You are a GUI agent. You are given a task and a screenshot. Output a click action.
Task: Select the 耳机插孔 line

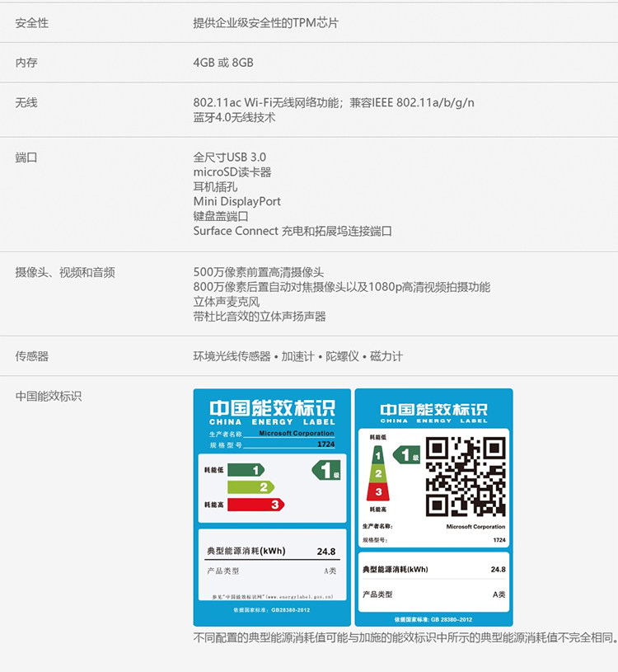point(215,187)
